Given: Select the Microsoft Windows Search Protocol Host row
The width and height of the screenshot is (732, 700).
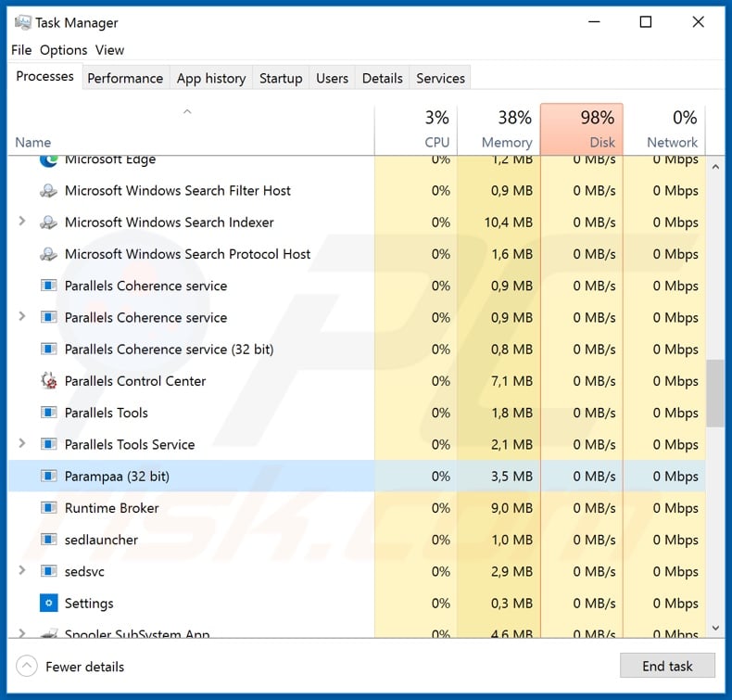Looking at the screenshot, I should pyautogui.click(x=357, y=254).
